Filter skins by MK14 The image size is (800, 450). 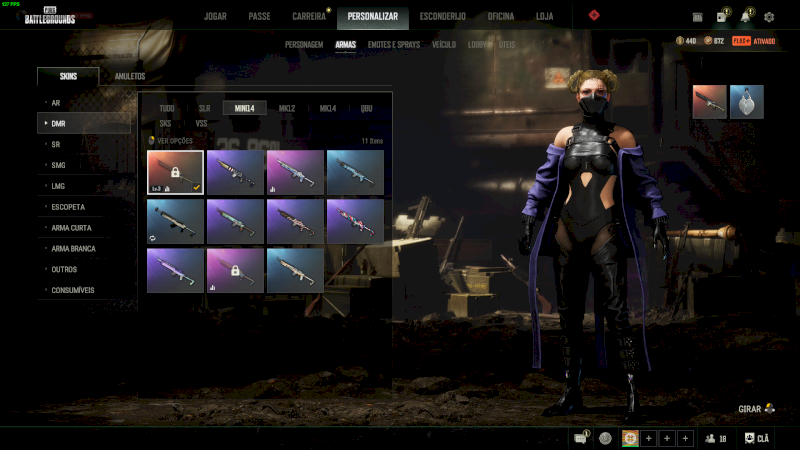[328, 108]
